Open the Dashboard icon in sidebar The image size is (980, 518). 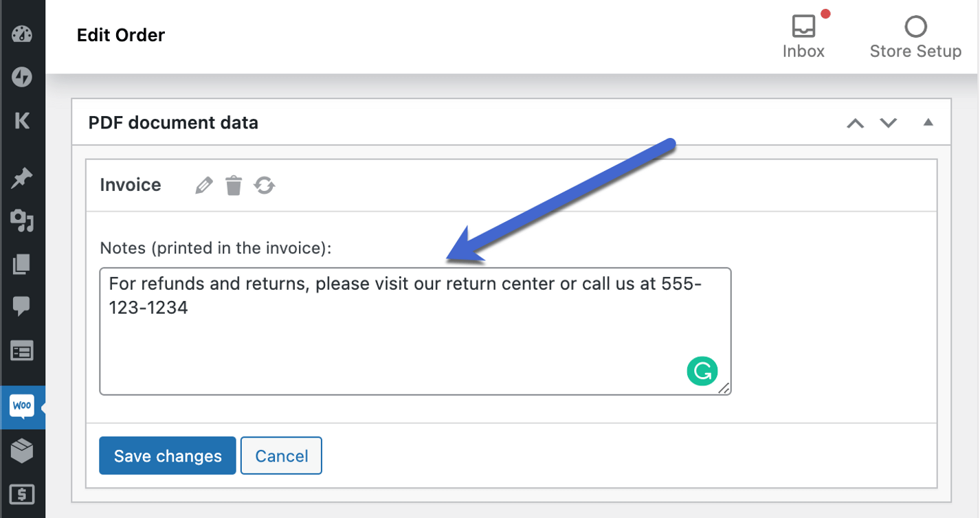22,34
